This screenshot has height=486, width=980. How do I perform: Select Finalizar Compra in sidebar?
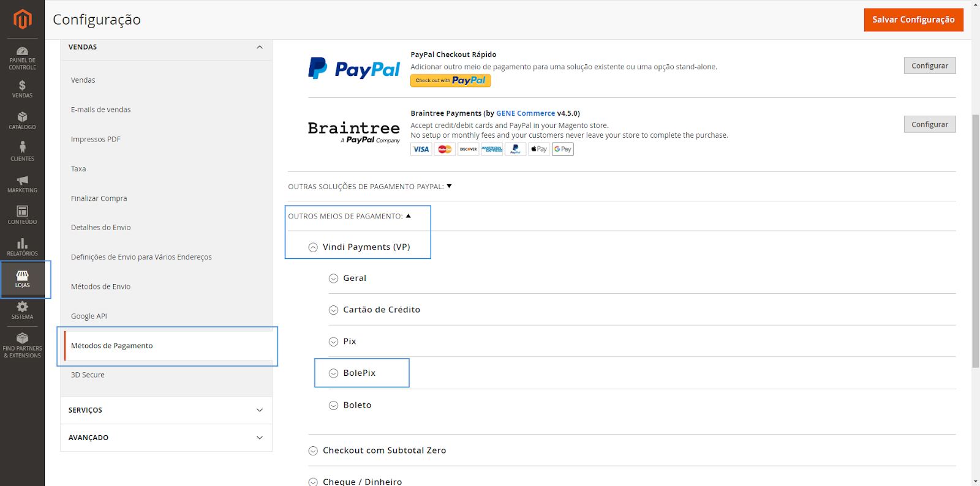tap(99, 198)
